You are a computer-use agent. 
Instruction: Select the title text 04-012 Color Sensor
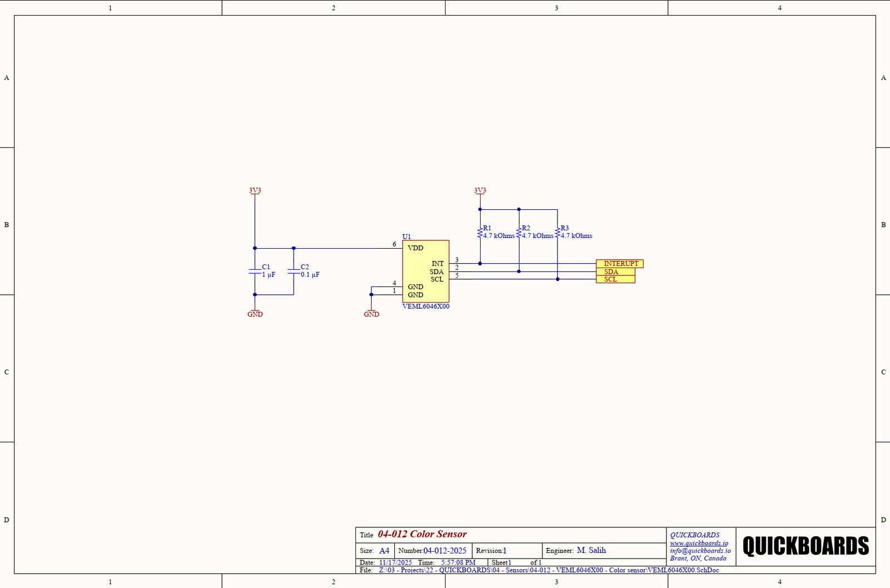click(422, 534)
